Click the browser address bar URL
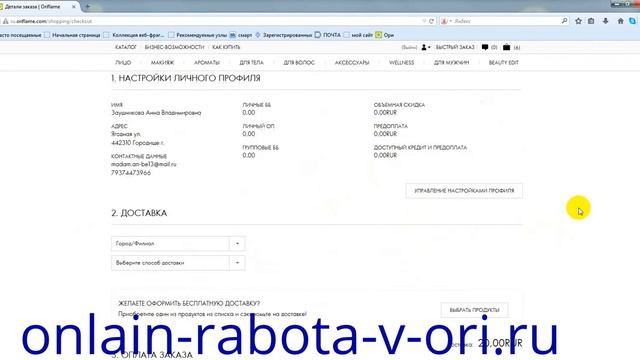 pyautogui.click(x=51, y=21)
